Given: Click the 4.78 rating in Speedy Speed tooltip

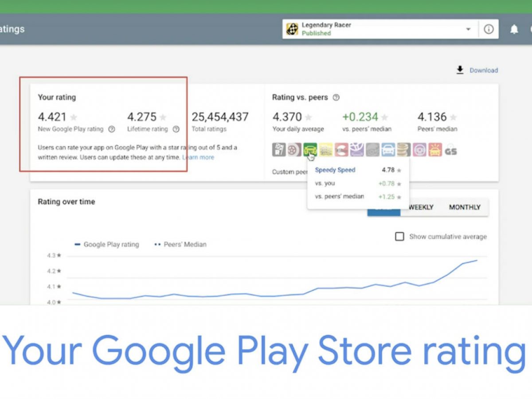Looking at the screenshot, I should coord(388,170).
